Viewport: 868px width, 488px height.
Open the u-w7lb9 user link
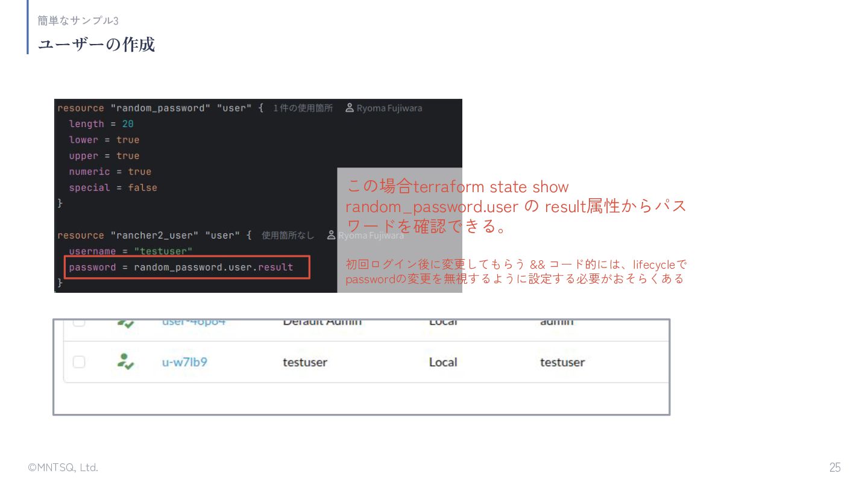(184, 362)
